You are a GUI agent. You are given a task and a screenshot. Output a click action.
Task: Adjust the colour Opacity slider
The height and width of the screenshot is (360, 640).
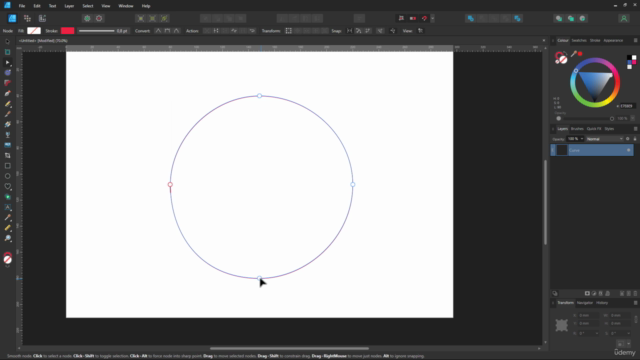pos(588,118)
